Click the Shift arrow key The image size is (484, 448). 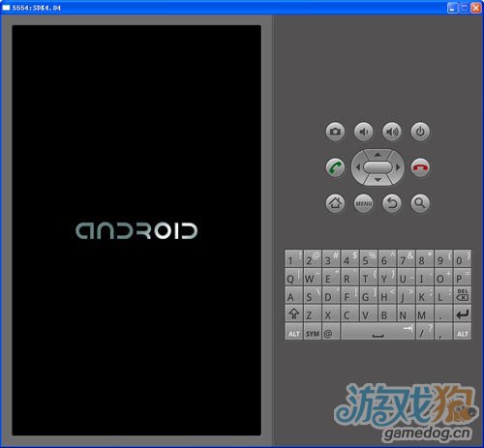[293, 314]
